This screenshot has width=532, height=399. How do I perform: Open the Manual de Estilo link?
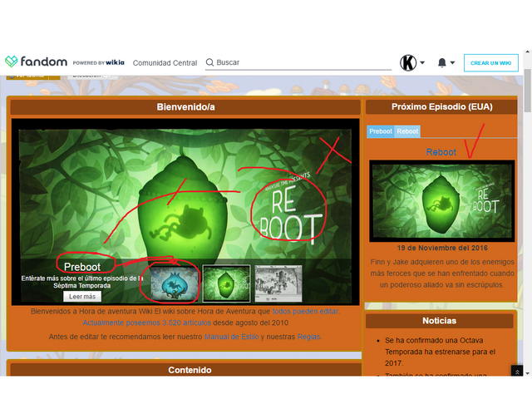(x=231, y=337)
